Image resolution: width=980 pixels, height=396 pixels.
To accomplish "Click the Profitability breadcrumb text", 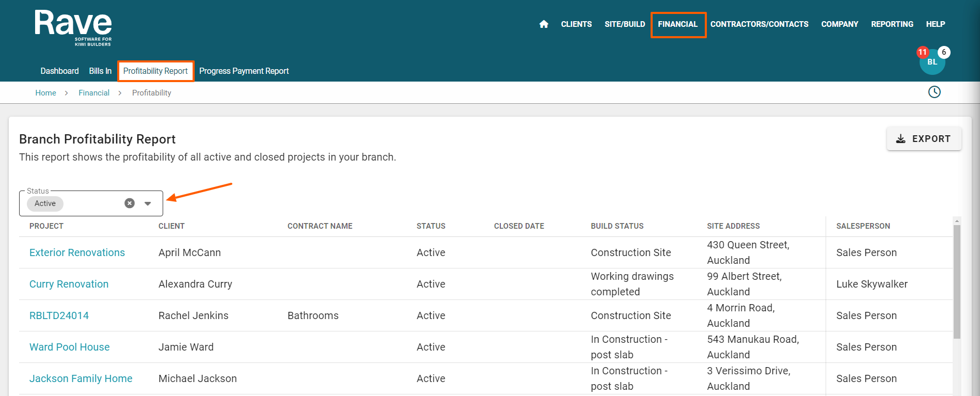I will coord(151,93).
